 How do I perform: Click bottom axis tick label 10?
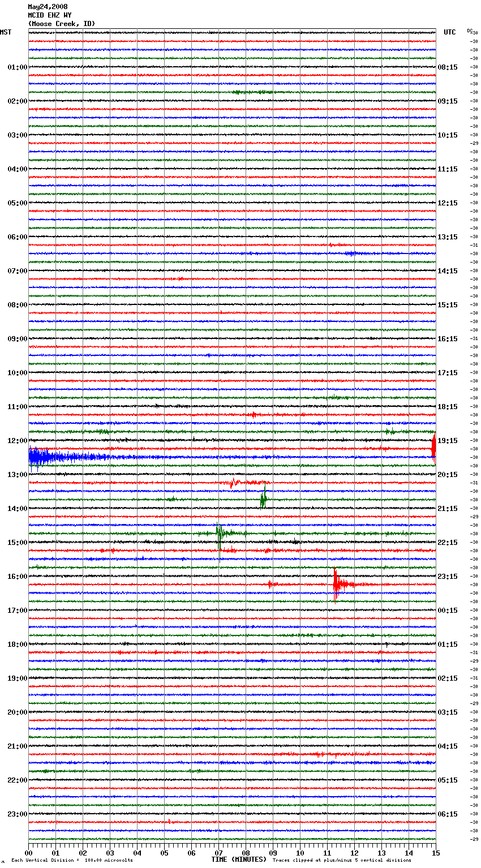tap(300, 853)
